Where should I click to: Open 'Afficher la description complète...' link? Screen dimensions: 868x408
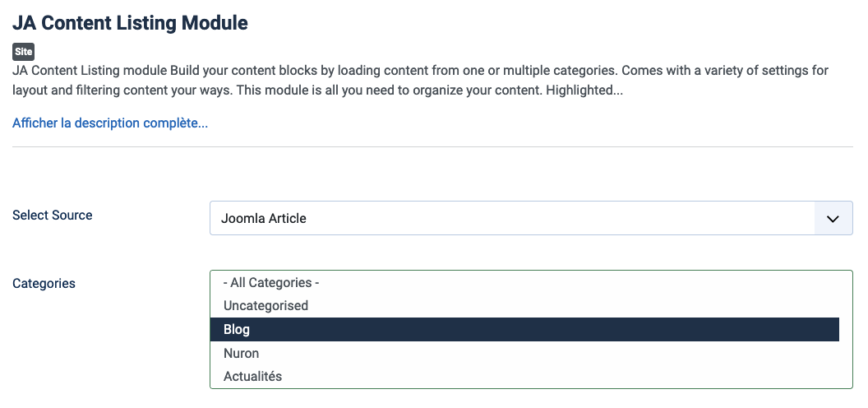tap(110, 123)
